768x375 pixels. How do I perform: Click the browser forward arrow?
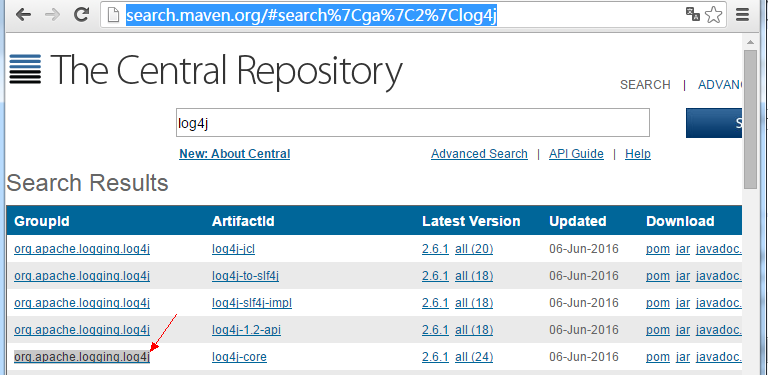[51, 15]
